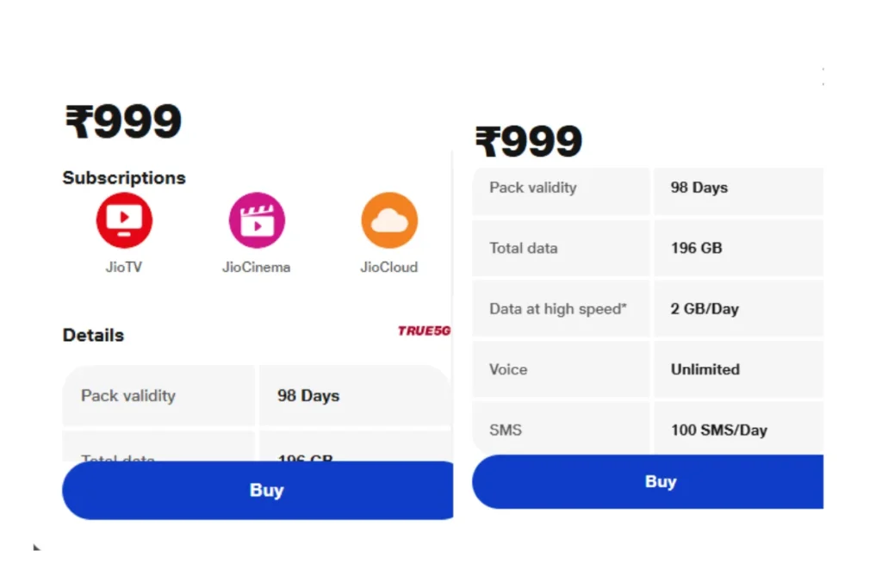Click the JioCloud text label
The image size is (882, 588).
[389, 267]
